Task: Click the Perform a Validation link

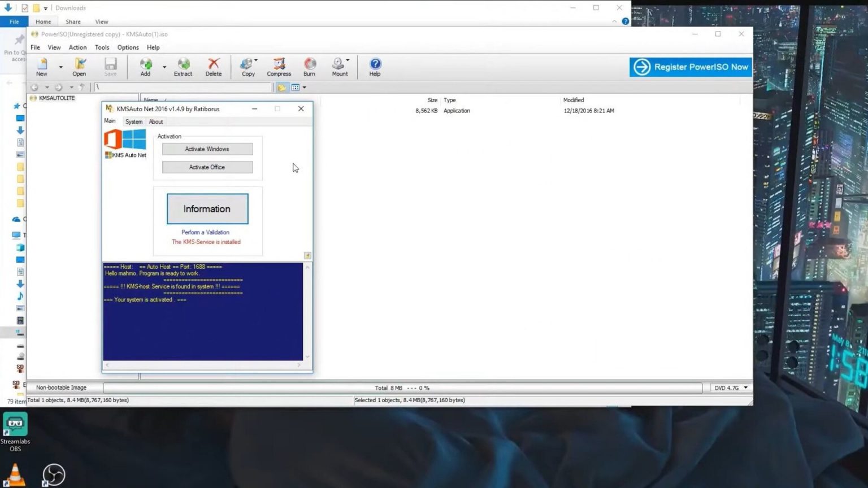Action: 205,232
